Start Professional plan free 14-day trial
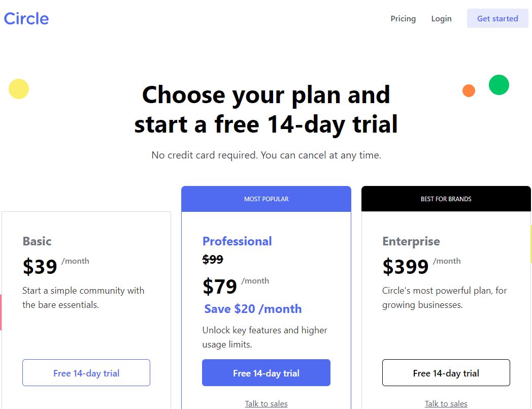 point(266,372)
